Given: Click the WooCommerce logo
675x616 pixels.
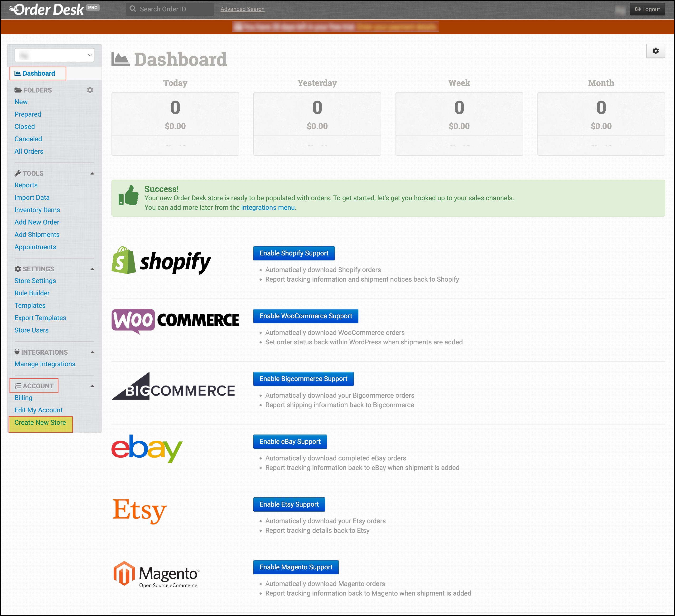Looking at the screenshot, I should tap(175, 321).
